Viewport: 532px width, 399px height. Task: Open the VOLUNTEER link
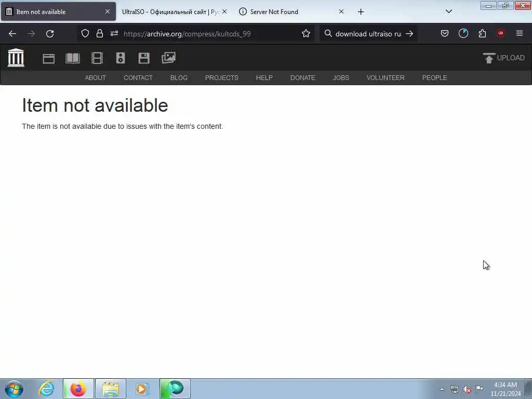click(385, 78)
